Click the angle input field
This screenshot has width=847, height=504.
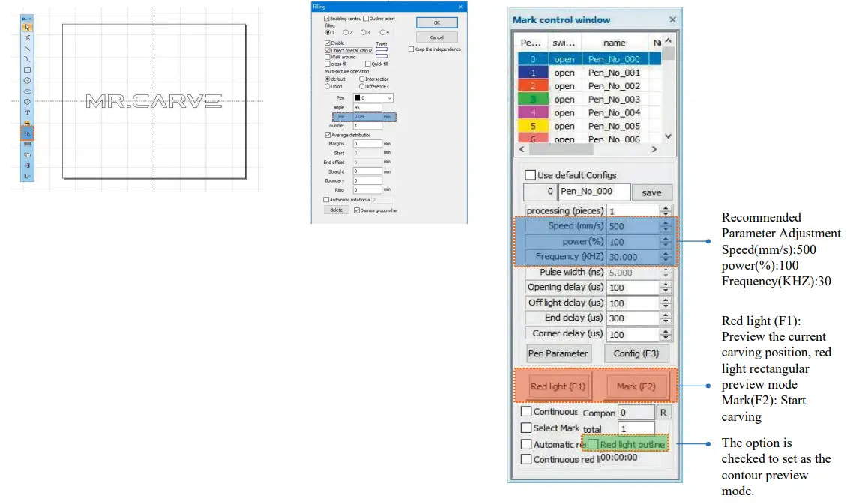(367, 107)
